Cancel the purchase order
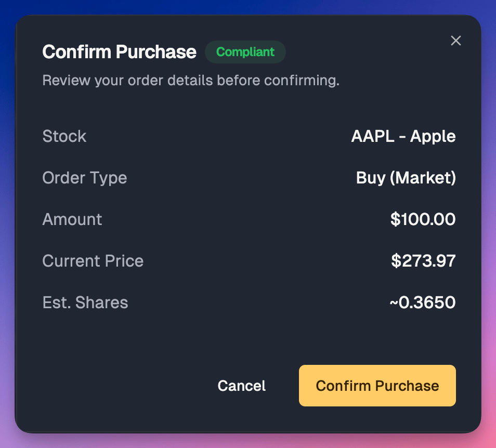This screenshot has height=448, width=496. [241, 386]
